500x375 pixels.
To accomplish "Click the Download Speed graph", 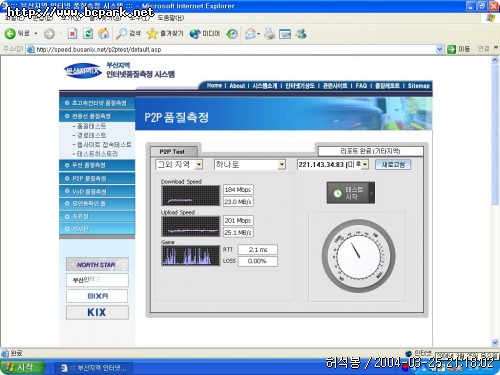I will pyautogui.click(x=191, y=195).
